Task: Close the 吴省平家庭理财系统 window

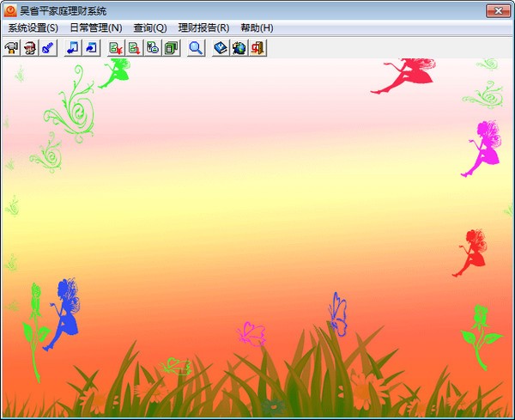Action: [498, 11]
